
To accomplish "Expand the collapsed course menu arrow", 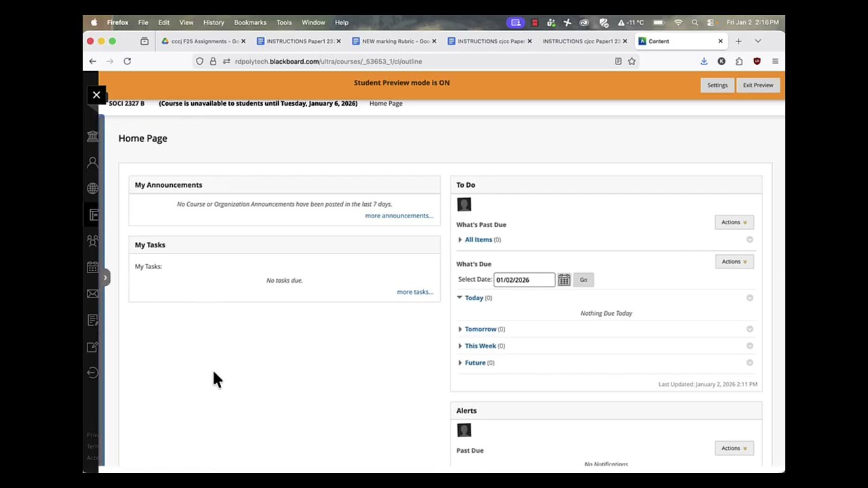I will (106, 277).
